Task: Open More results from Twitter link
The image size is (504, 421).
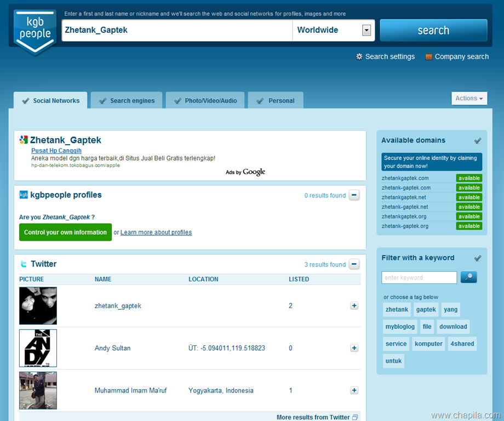Action: point(313,417)
